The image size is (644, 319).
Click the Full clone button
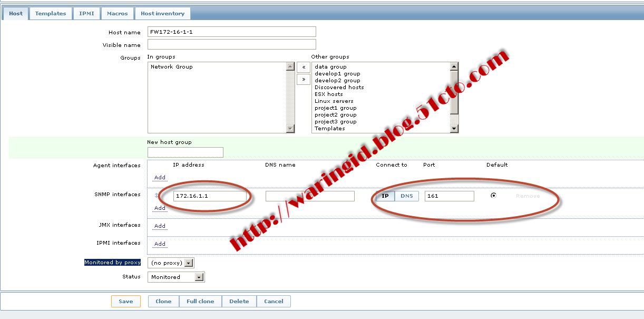(200, 302)
